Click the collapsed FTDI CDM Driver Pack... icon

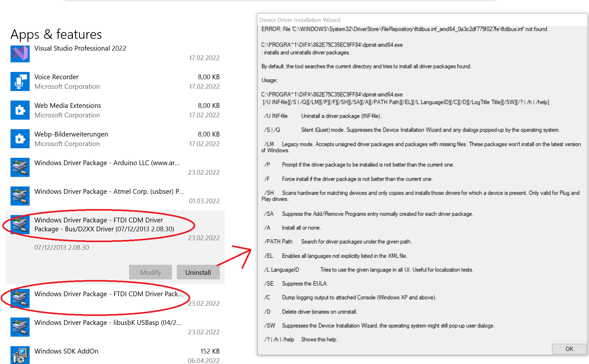point(20,298)
